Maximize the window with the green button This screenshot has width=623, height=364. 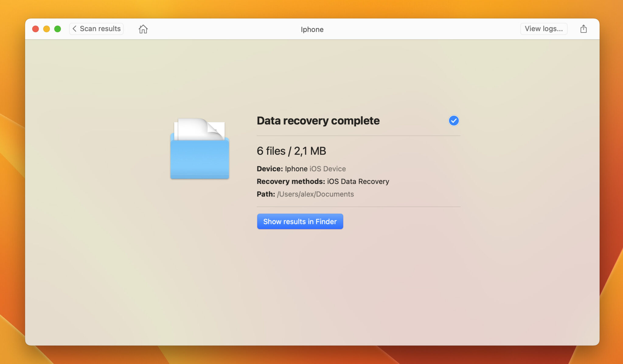coord(57,29)
